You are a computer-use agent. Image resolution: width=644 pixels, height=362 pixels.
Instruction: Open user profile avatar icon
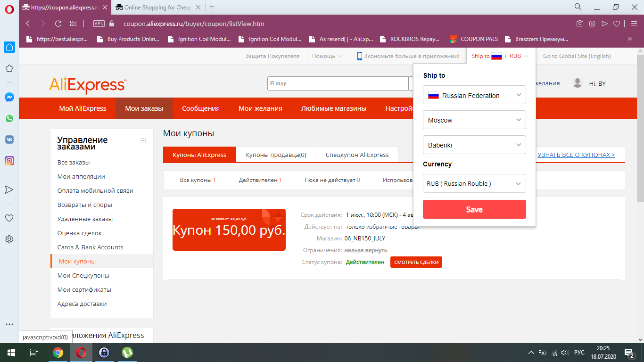(x=577, y=83)
